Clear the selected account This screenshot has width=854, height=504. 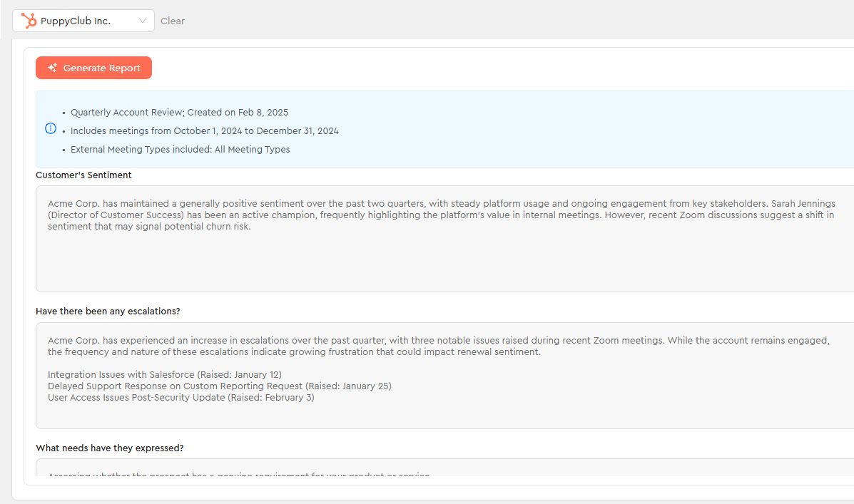[173, 21]
